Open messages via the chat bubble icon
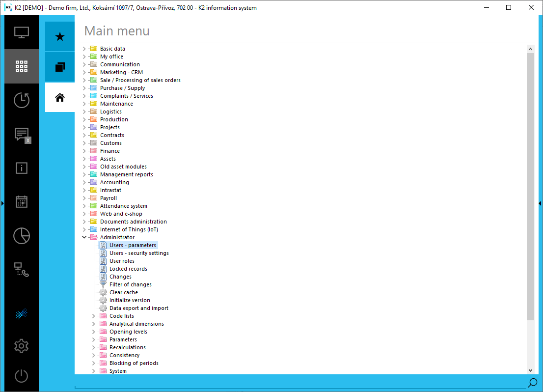The image size is (543, 392). (x=22, y=134)
